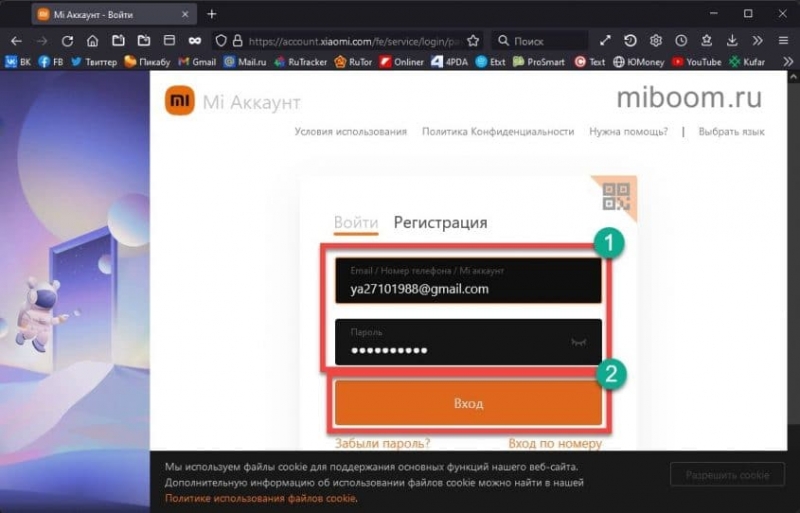Reload the current page
This screenshot has width=800, height=513.
pos(67,41)
